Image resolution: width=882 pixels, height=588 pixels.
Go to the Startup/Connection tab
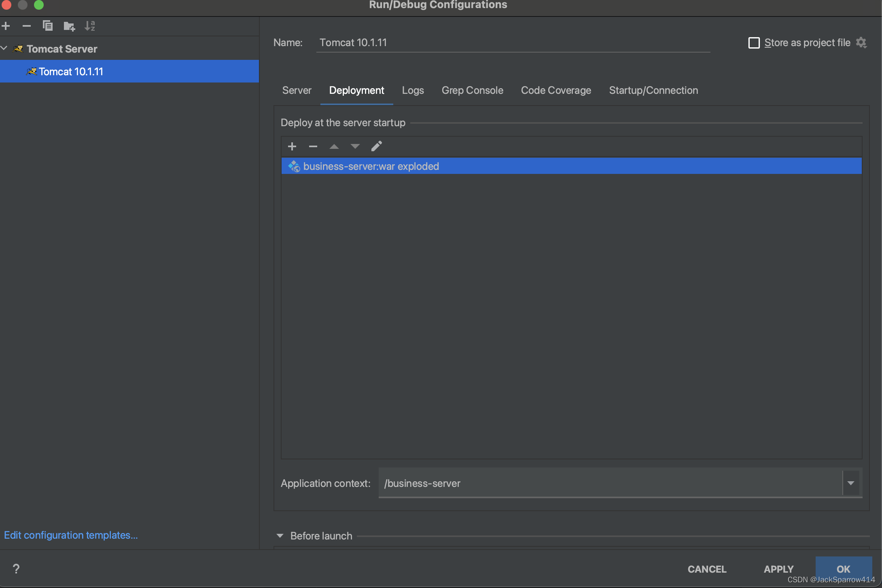click(654, 90)
